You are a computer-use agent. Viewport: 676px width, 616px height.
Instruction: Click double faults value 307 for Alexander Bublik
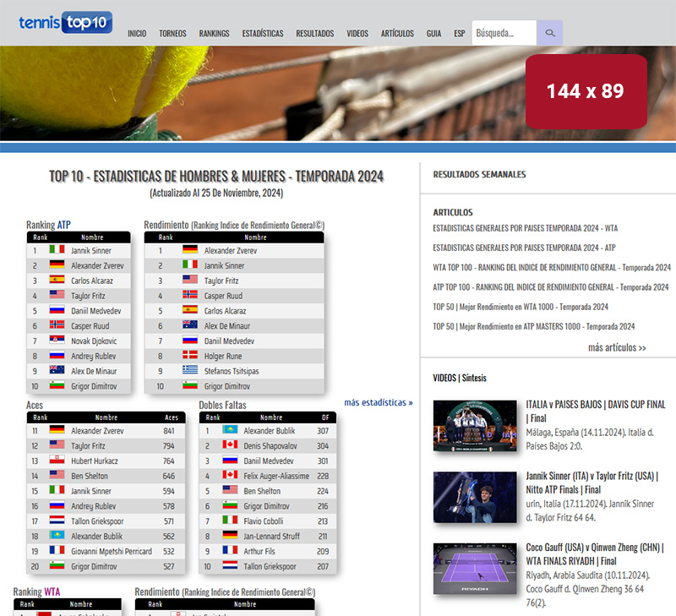tap(323, 431)
